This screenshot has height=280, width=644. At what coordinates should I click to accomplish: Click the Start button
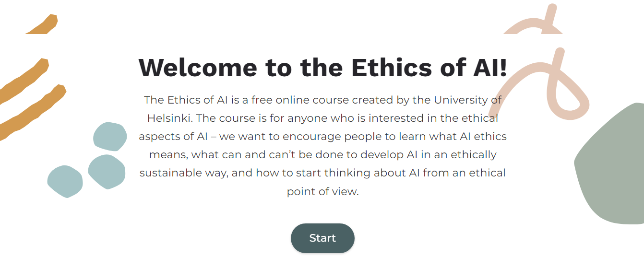click(322, 238)
